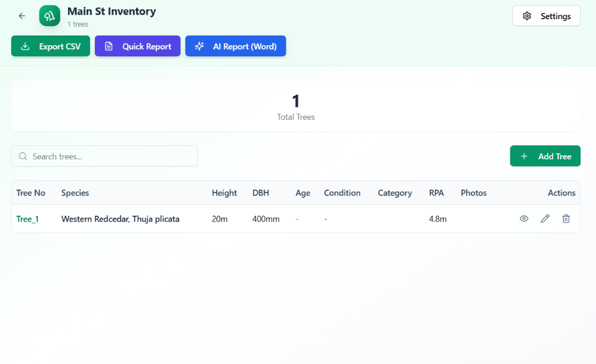The height and width of the screenshot is (364, 596).
Task: Edit Tree_1 using the pencil icon
Action: point(545,219)
